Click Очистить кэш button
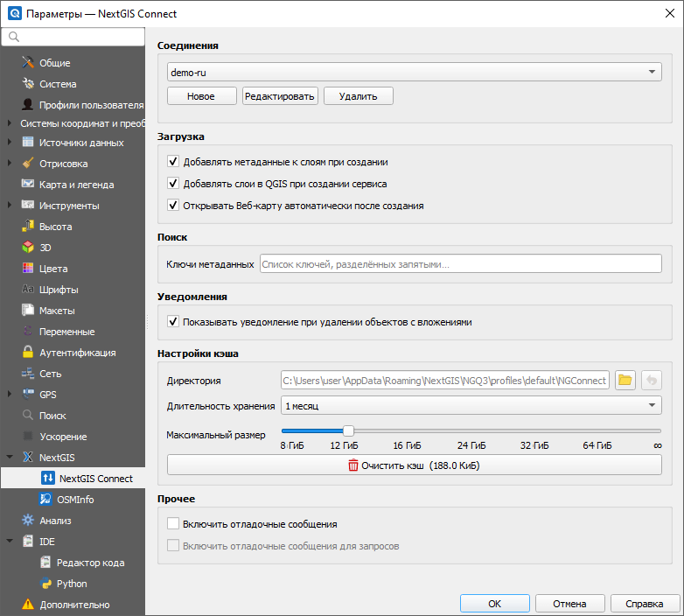 [415, 465]
